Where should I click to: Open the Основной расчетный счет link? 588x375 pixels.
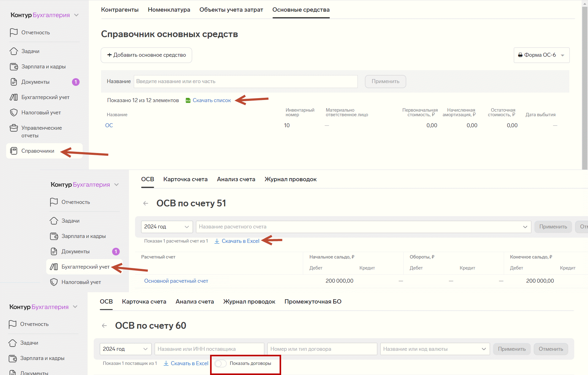(x=176, y=281)
